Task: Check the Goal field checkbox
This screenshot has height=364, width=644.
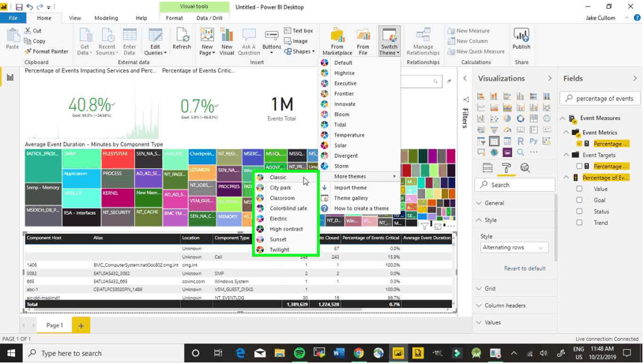Action: coord(579,201)
